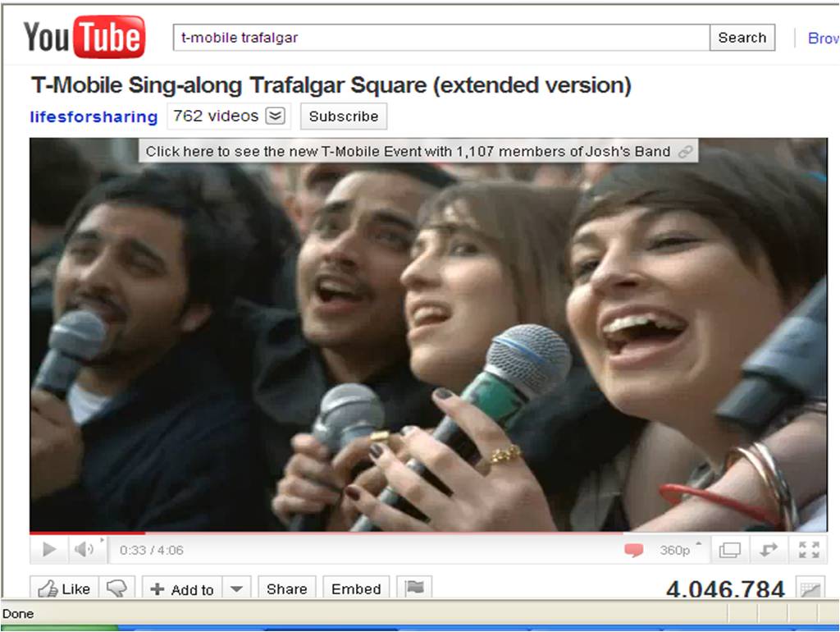Click the Done status bar text
This screenshot has width=840, height=632.
(18, 614)
